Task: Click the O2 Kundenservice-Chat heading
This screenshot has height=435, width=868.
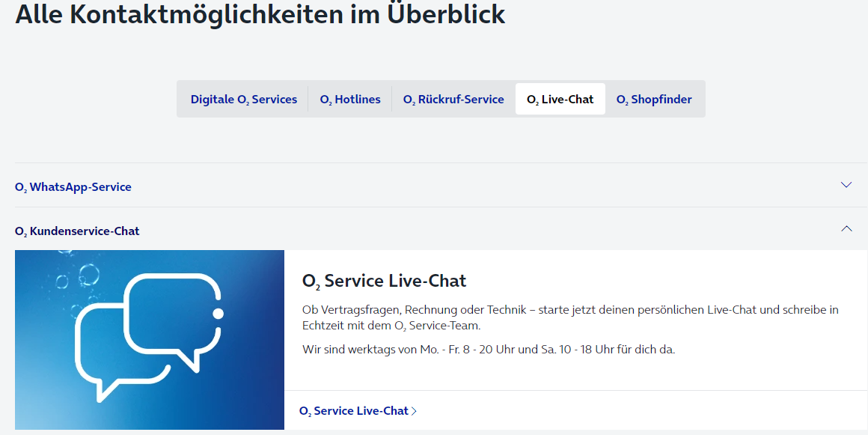Action: tap(77, 231)
